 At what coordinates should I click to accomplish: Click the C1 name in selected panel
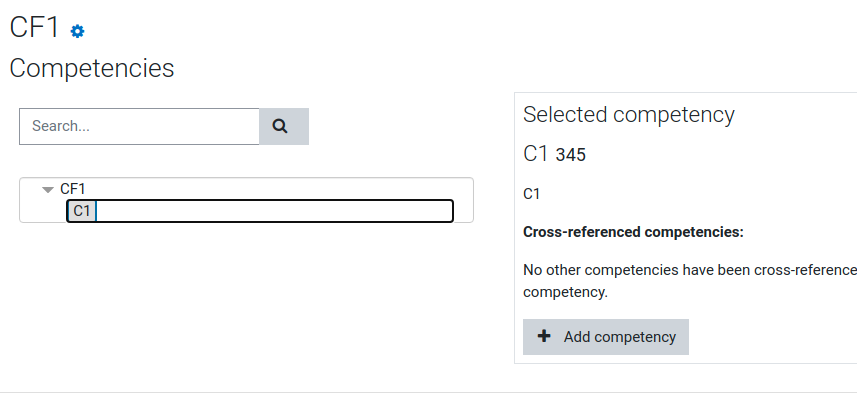tap(536, 154)
